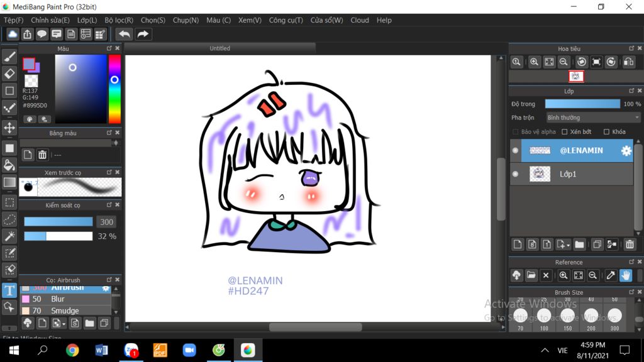Select the Text tool
This screenshot has height=362, width=644.
9,290
